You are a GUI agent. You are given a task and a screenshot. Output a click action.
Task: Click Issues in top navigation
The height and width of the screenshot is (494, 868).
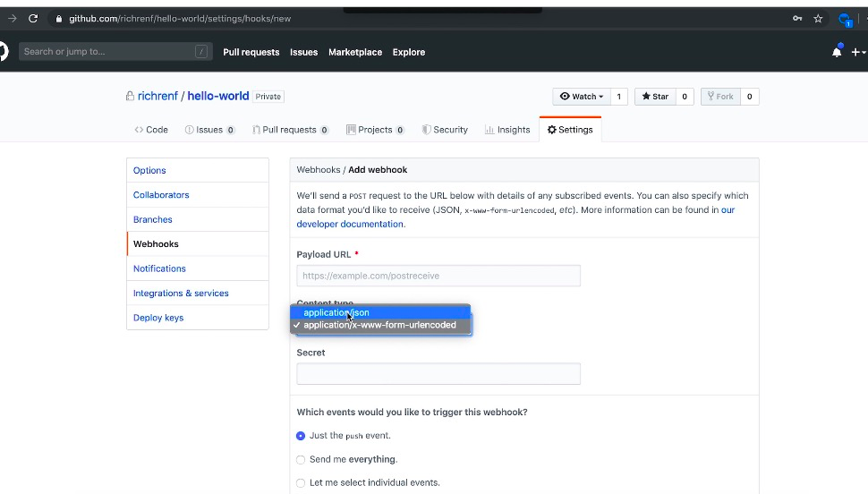pos(304,52)
